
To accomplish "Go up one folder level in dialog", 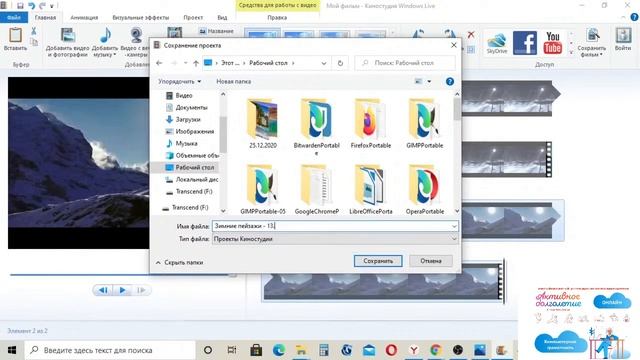I will (x=196, y=63).
